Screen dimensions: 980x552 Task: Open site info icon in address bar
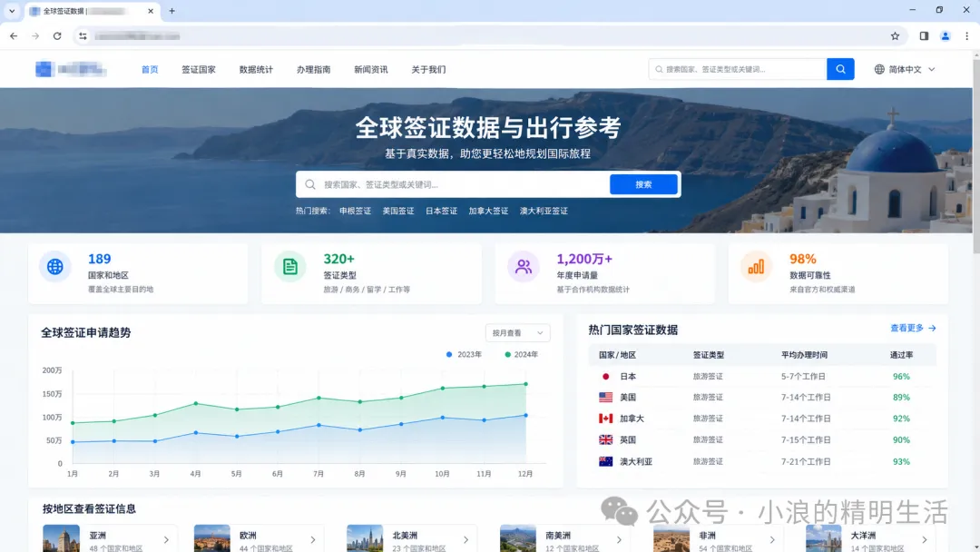point(83,36)
